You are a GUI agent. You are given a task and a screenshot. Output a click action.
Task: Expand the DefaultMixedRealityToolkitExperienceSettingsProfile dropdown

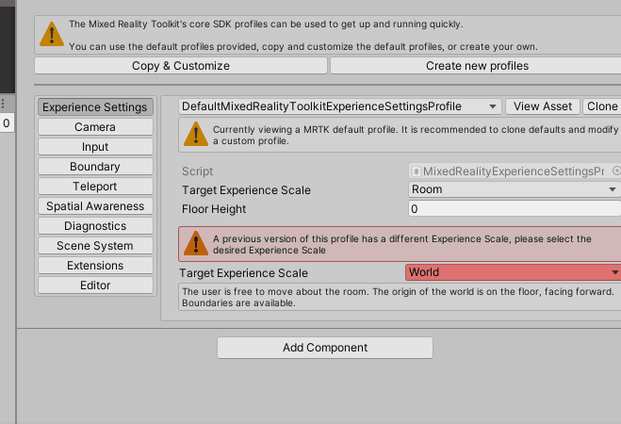click(340, 106)
